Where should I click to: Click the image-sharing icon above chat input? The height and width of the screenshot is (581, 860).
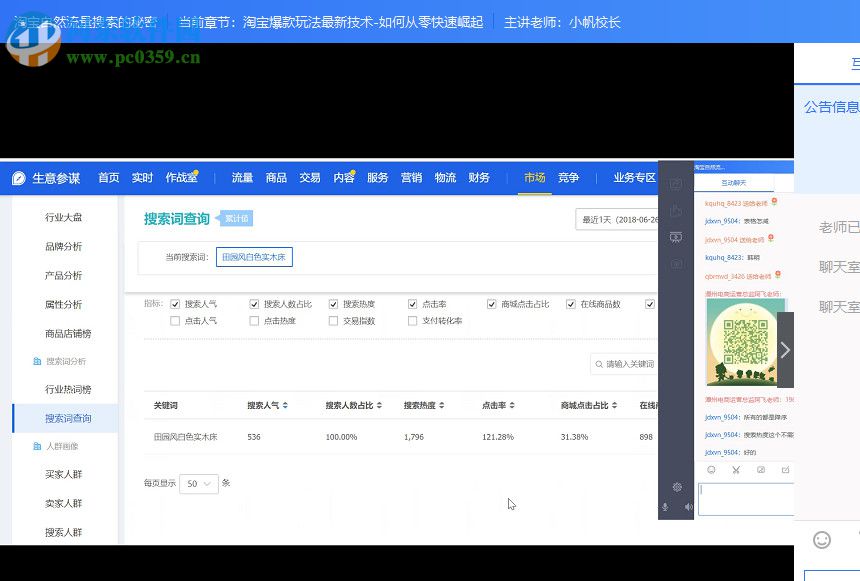[x=761, y=469]
